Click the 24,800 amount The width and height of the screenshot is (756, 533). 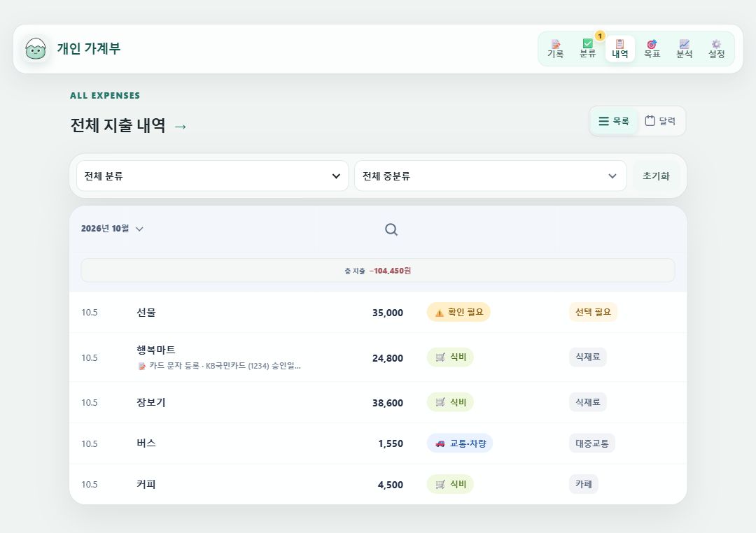(388, 358)
